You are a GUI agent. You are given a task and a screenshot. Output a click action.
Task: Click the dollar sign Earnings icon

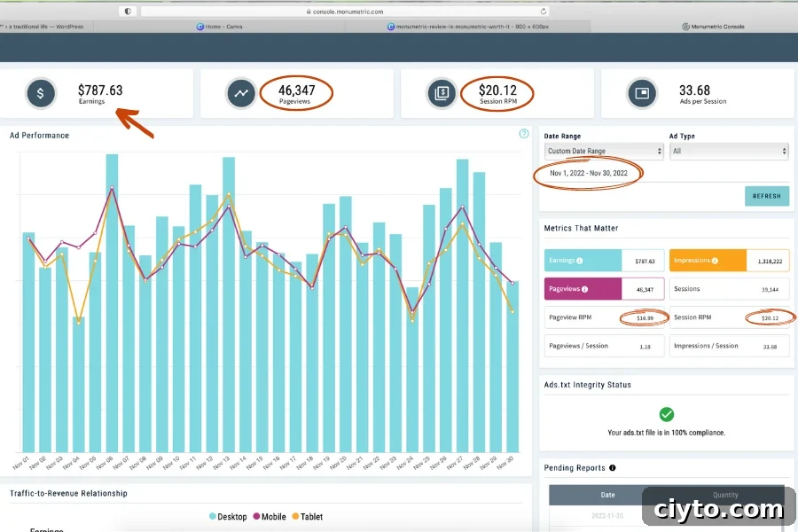click(40, 94)
